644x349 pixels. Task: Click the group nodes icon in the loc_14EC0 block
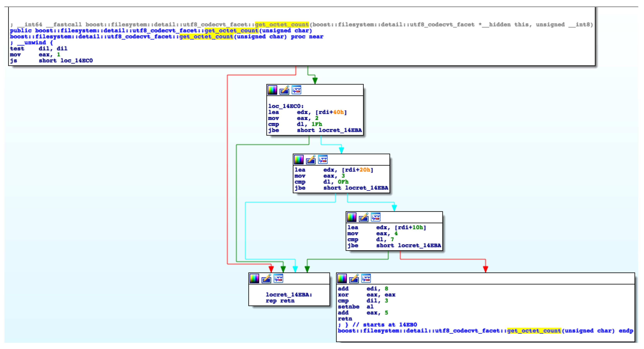(297, 90)
